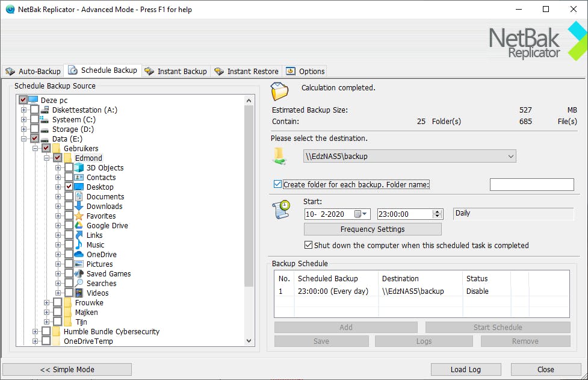Expand the Systeem (C:) tree node
This screenshot has height=380, width=588.
(23, 119)
